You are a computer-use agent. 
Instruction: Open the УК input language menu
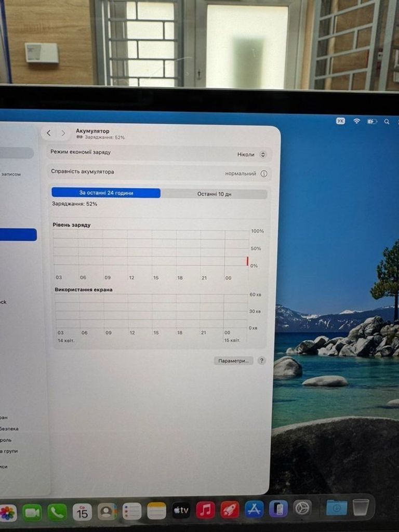pyautogui.click(x=340, y=121)
